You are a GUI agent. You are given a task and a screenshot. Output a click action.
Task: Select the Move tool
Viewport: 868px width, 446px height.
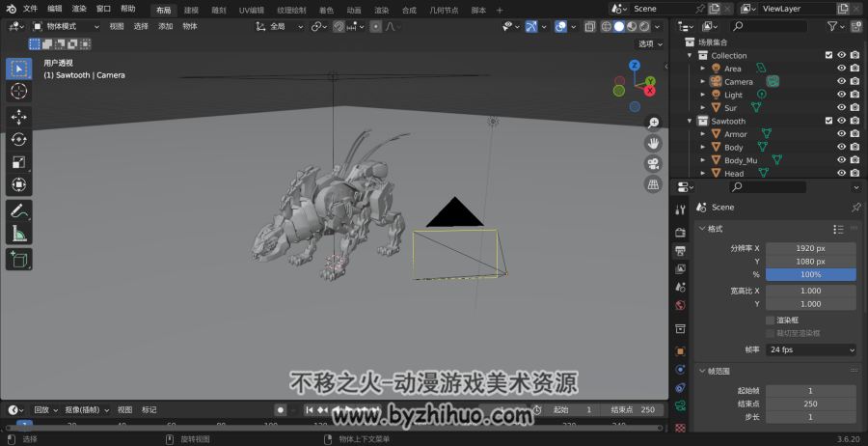coord(19,117)
